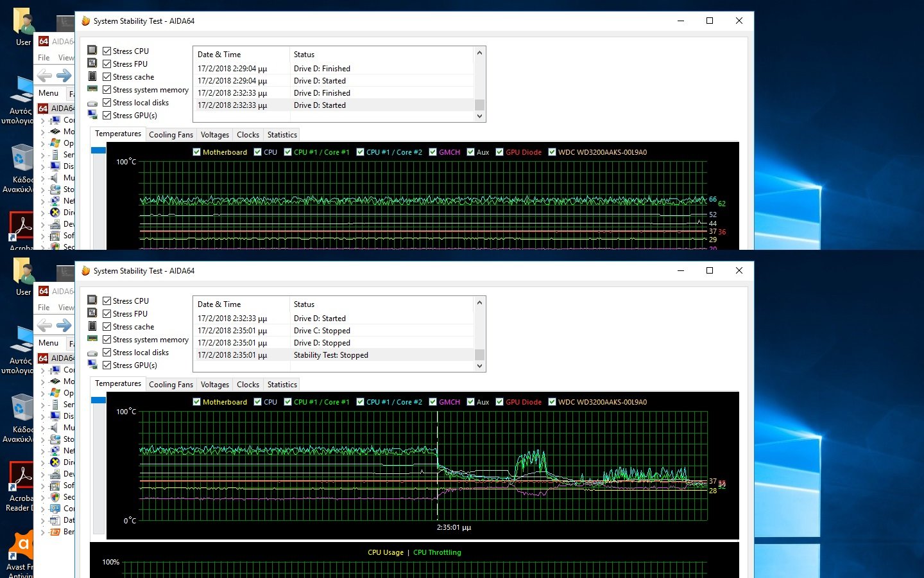The image size is (924, 578).
Task: Expand the Motherboard node in lower AIDA64 tree
Action: click(x=43, y=381)
